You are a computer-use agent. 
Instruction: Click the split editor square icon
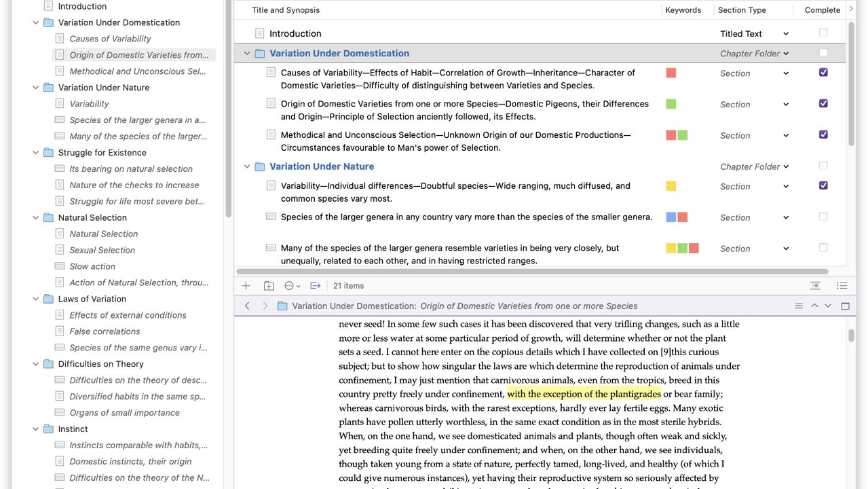(845, 306)
